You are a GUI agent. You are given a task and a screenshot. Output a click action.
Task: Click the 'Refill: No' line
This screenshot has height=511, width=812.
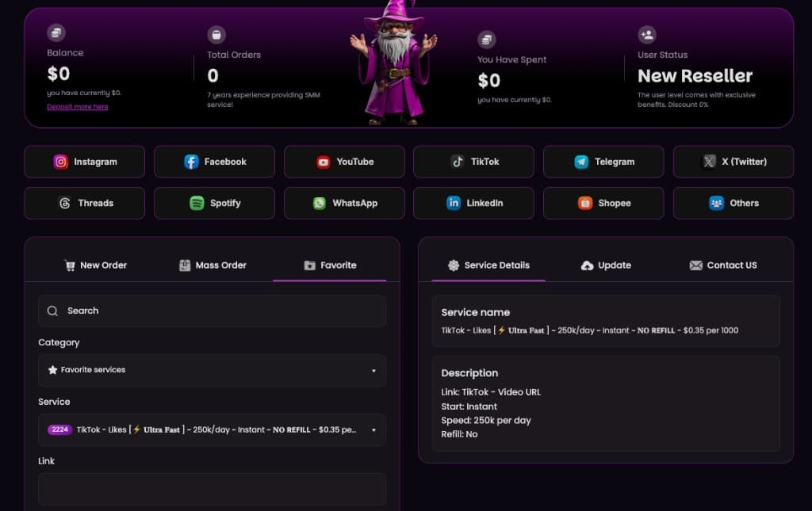click(x=459, y=434)
